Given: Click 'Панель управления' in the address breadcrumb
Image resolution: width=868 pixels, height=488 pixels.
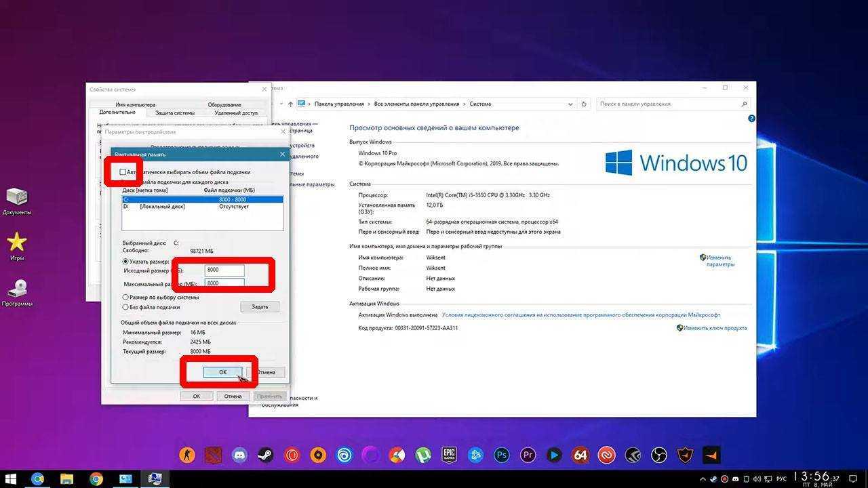Looking at the screenshot, I should click(339, 104).
